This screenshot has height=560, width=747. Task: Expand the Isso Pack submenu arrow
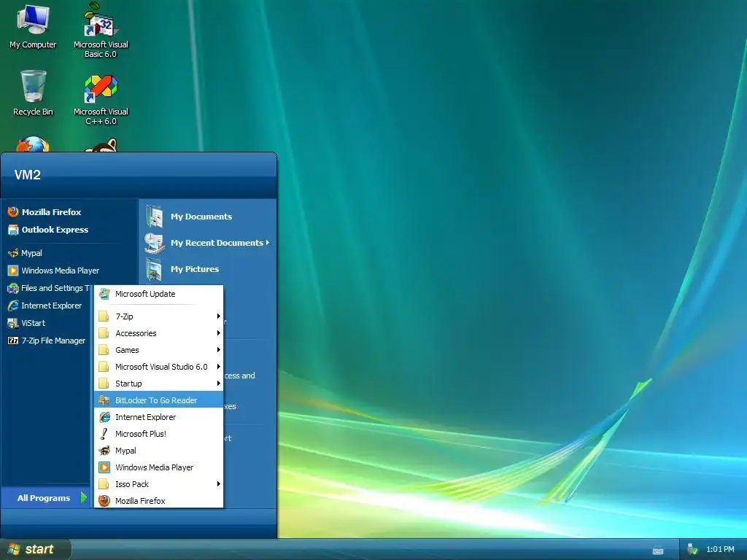coord(218,484)
